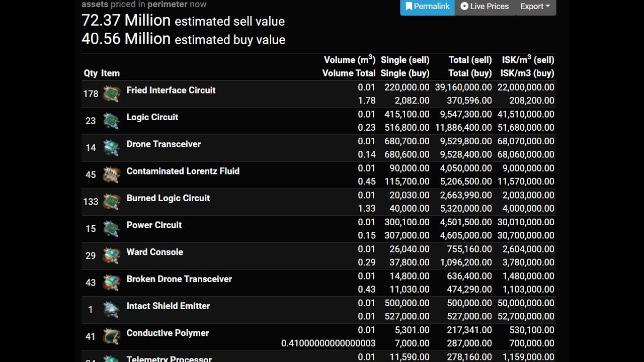The height and width of the screenshot is (362, 644).
Task: Click the Fried Interface Circuit item icon
Action: (x=111, y=94)
